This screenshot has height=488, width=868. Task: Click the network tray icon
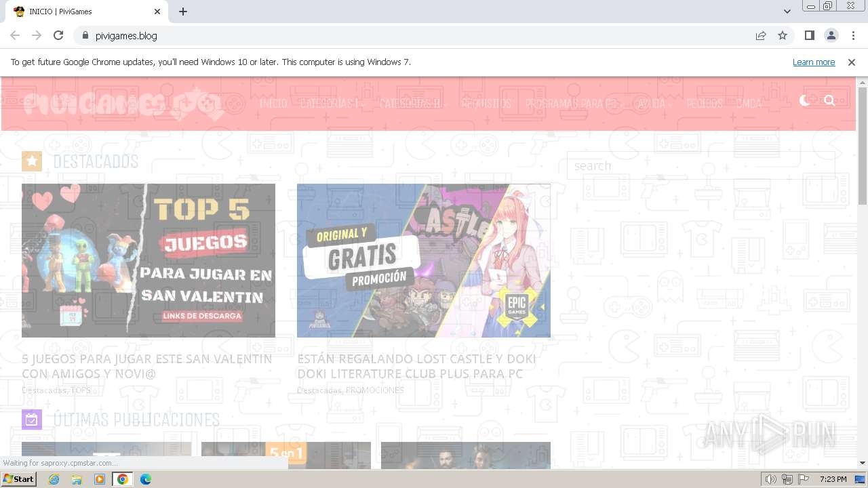pyautogui.click(x=787, y=479)
